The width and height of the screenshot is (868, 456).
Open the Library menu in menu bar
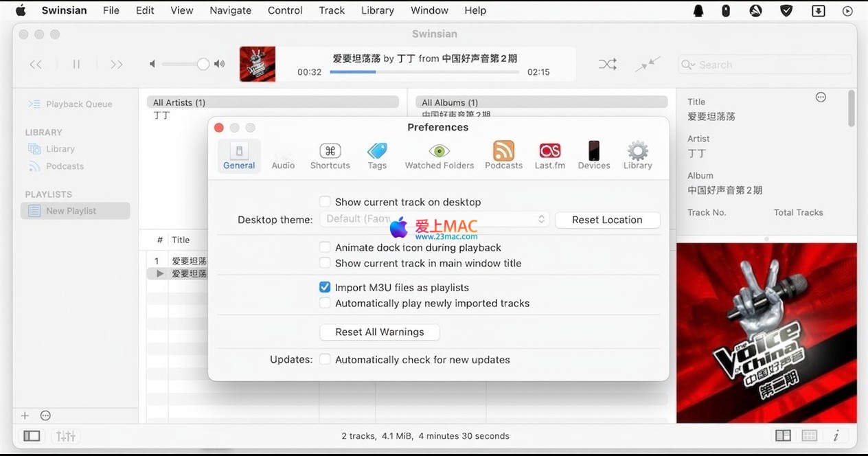pyautogui.click(x=377, y=10)
